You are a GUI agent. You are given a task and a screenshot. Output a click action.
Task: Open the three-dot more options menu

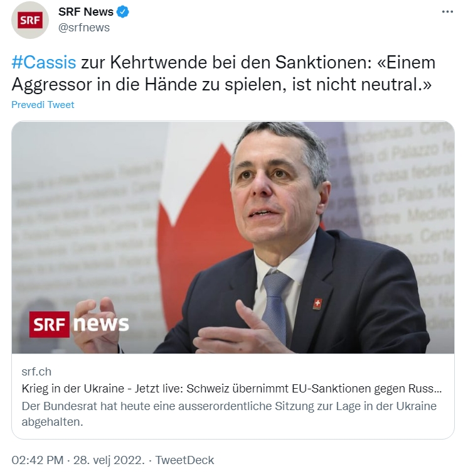click(447, 12)
